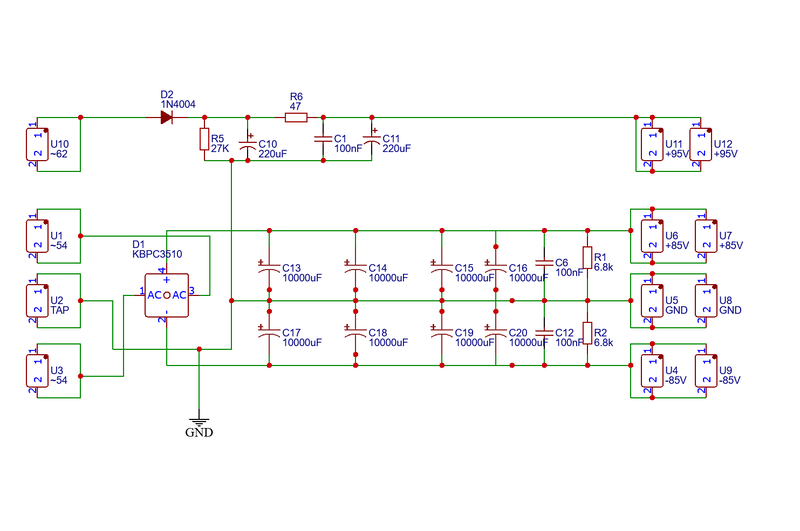The height and width of the screenshot is (531, 800).
Task: Select capacitor C18 10000uF symbol
Action: point(356,332)
